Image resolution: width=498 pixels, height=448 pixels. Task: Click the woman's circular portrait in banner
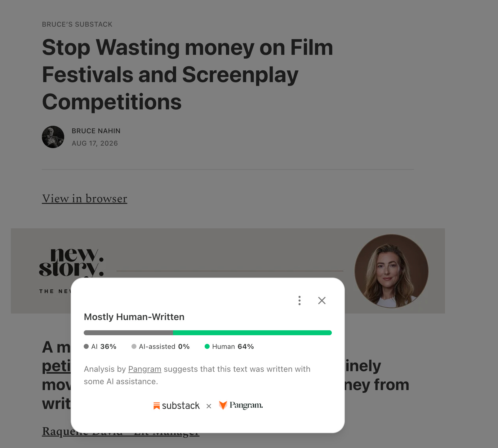point(391,271)
